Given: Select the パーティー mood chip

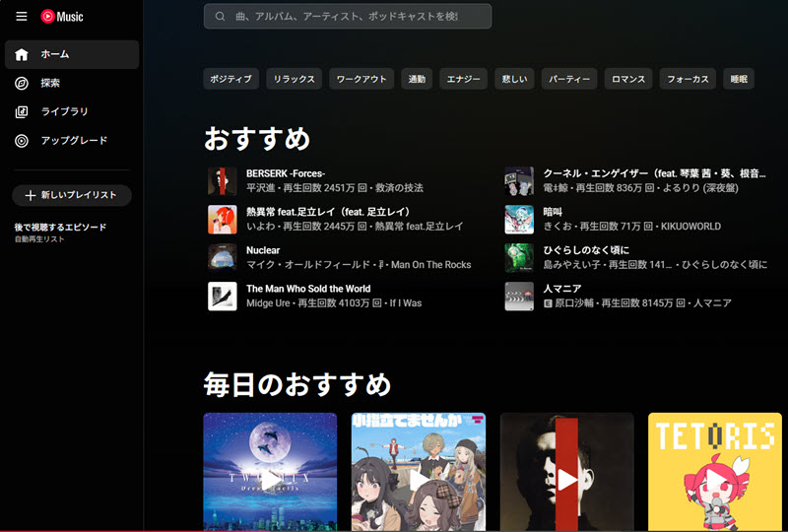Looking at the screenshot, I should pos(569,79).
